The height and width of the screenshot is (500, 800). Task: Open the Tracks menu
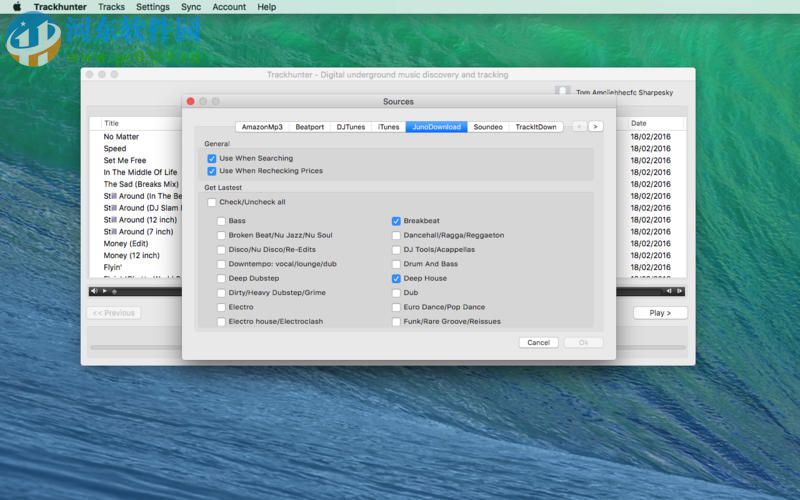[111, 7]
